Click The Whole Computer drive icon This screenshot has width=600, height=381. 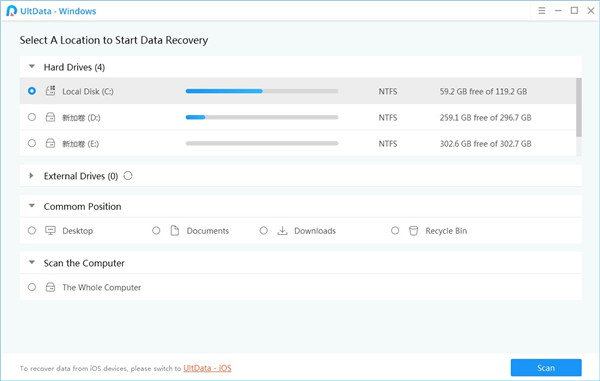click(51, 287)
